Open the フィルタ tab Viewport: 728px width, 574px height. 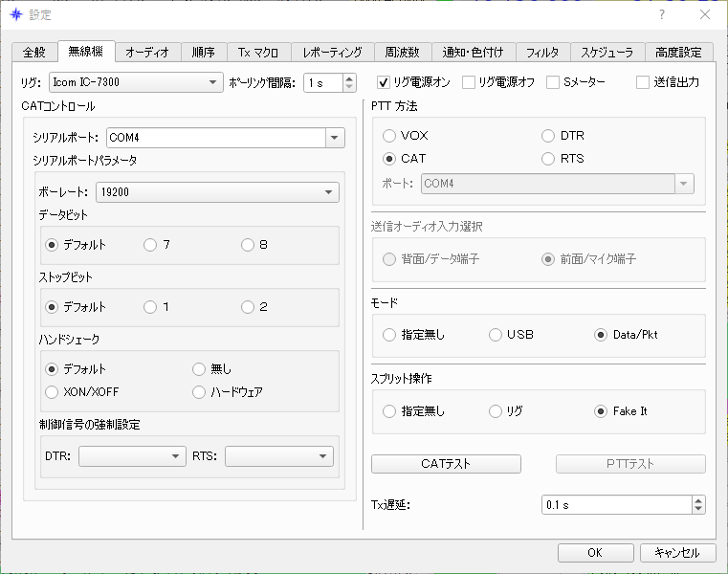(542, 52)
